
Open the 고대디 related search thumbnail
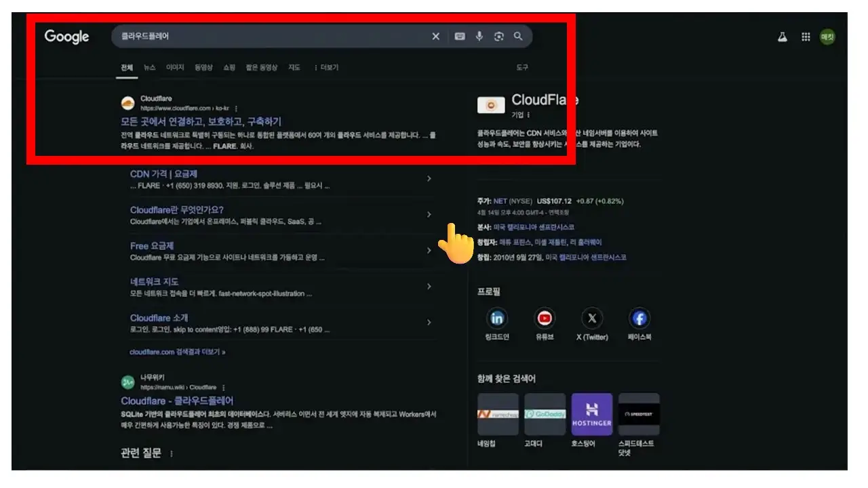(545, 414)
